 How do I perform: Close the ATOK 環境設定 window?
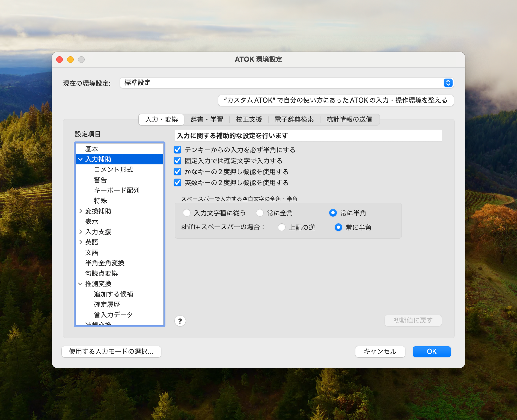point(60,60)
